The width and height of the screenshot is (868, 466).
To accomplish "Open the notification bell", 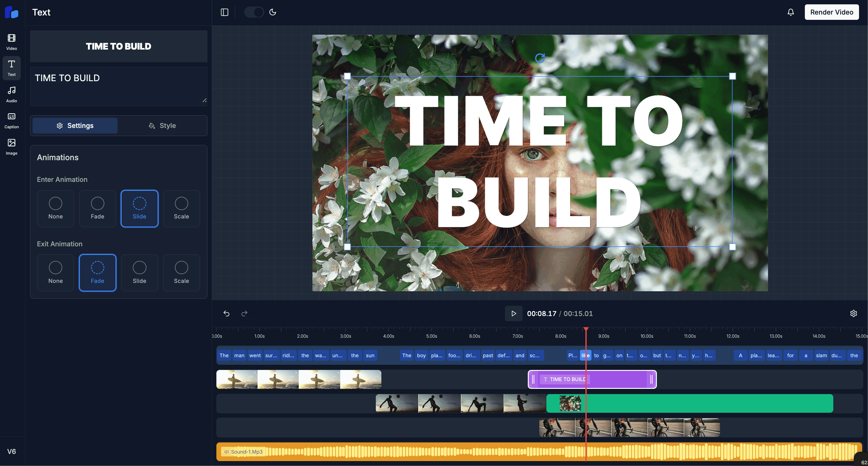I will point(791,12).
